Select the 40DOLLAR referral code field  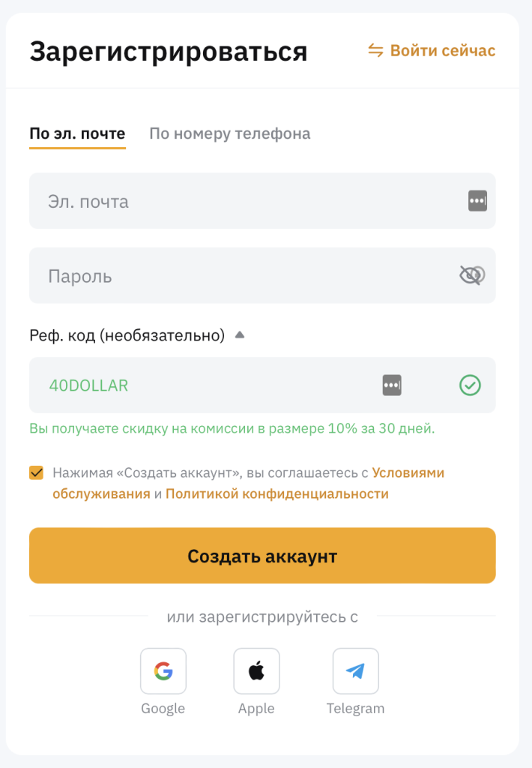pyautogui.click(x=187, y=385)
